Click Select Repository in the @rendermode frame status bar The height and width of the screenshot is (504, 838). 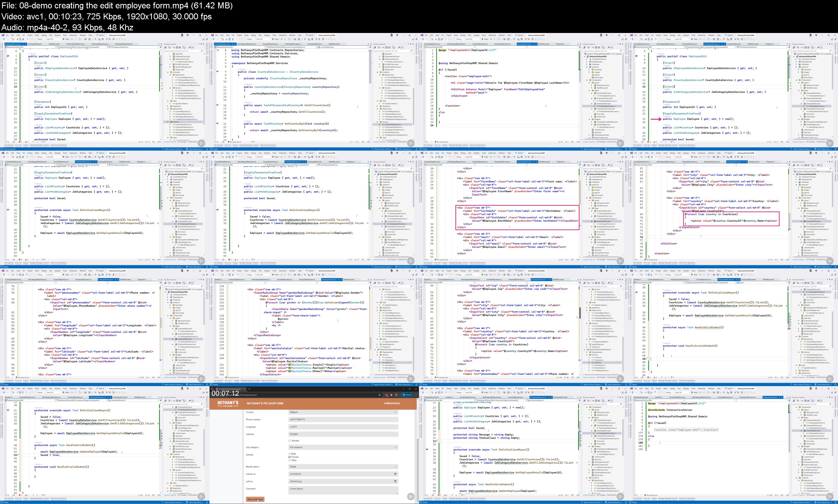pyautogui.click(x=823, y=502)
